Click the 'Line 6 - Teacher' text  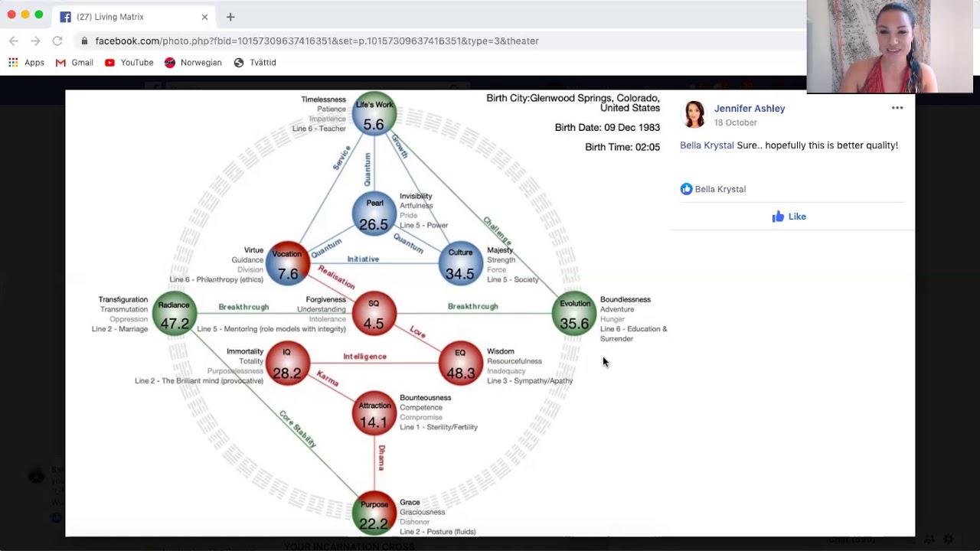coord(319,129)
